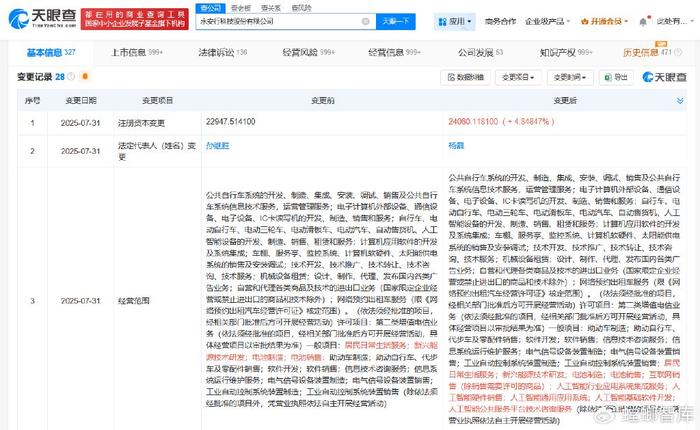Click the info icon next to 变更记录 28
The height and width of the screenshot is (430, 700).
tap(71, 76)
